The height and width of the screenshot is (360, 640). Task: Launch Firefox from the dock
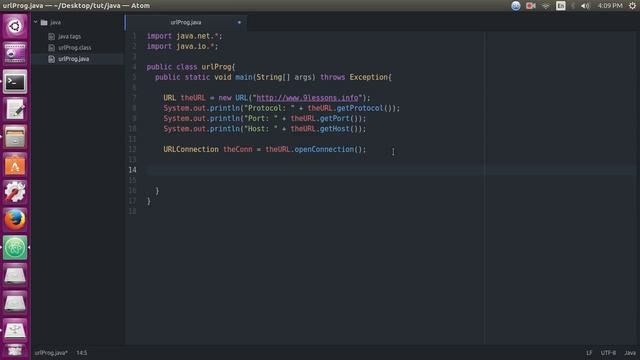coord(15,220)
